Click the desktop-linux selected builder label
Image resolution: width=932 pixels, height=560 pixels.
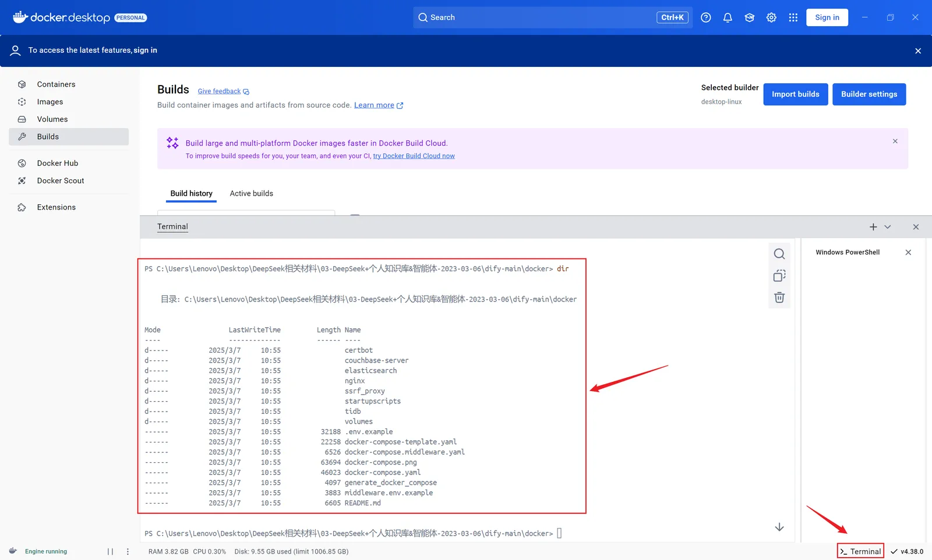721,102
